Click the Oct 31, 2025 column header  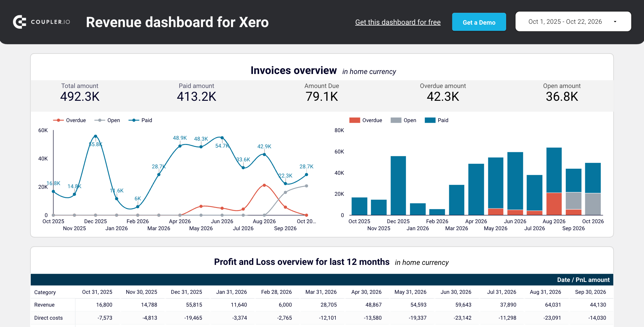(97, 292)
